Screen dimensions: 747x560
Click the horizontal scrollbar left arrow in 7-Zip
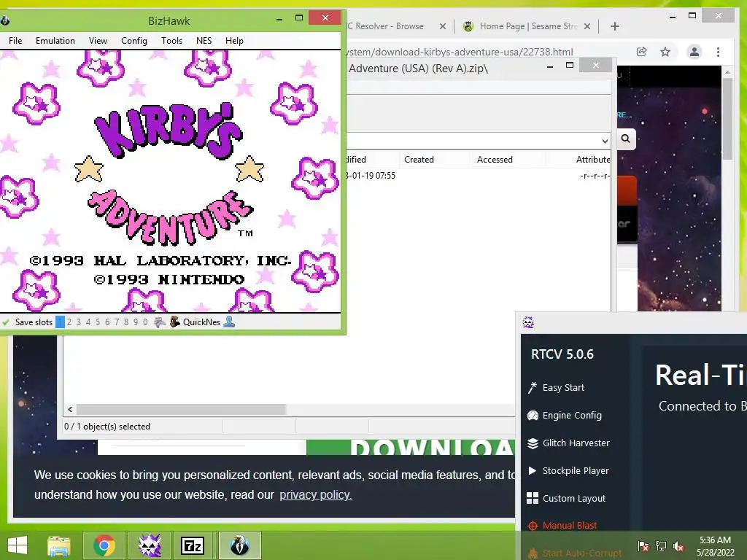(x=70, y=410)
